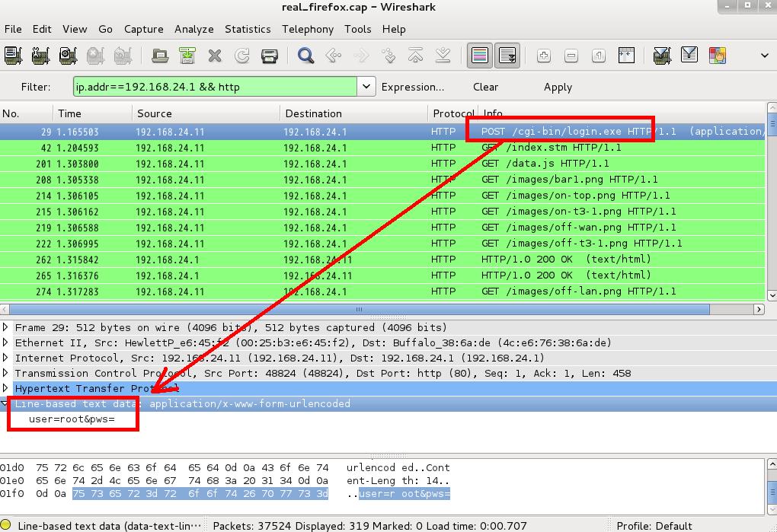Image resolution: width=777 pixels, height=532 pixels.
Task: Open the Capture menu
Action: coord(144,29)
